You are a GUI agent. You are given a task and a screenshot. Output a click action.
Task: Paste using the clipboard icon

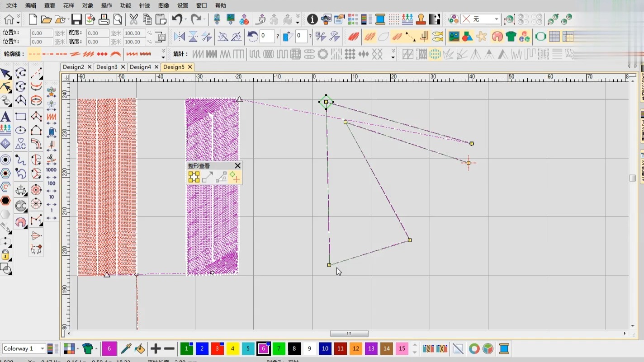161,19
